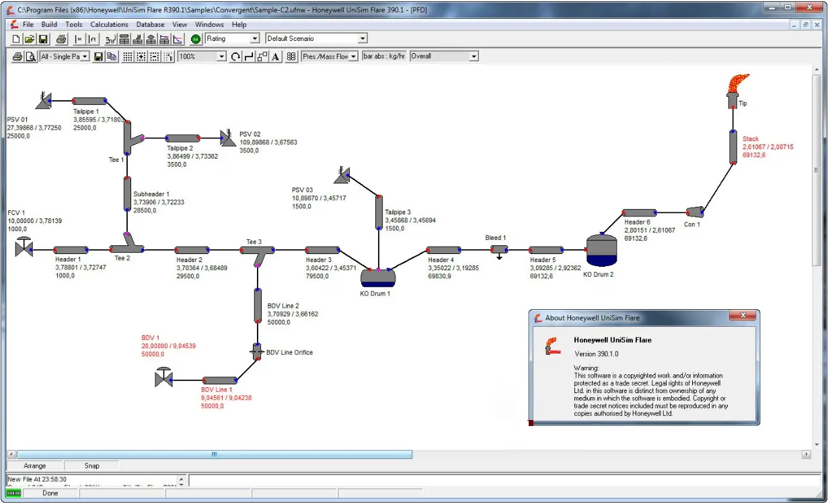Start the calculation with the green Go icon
Image resolution: width=828 pixels, height=504 pixels.
tap(196, 39)
